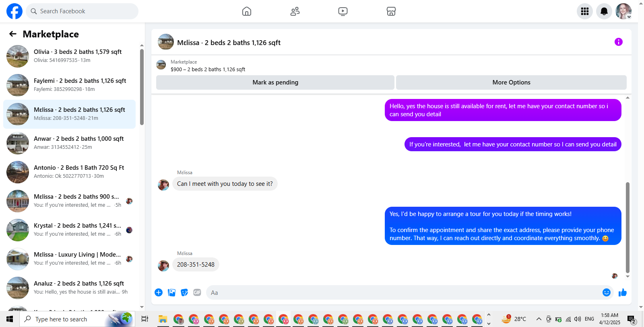Open Olivia's 3 beds 1,579 sqft conversation
Image resolution: width=644 pixels, height=327 pixels.
pos(69,56)
